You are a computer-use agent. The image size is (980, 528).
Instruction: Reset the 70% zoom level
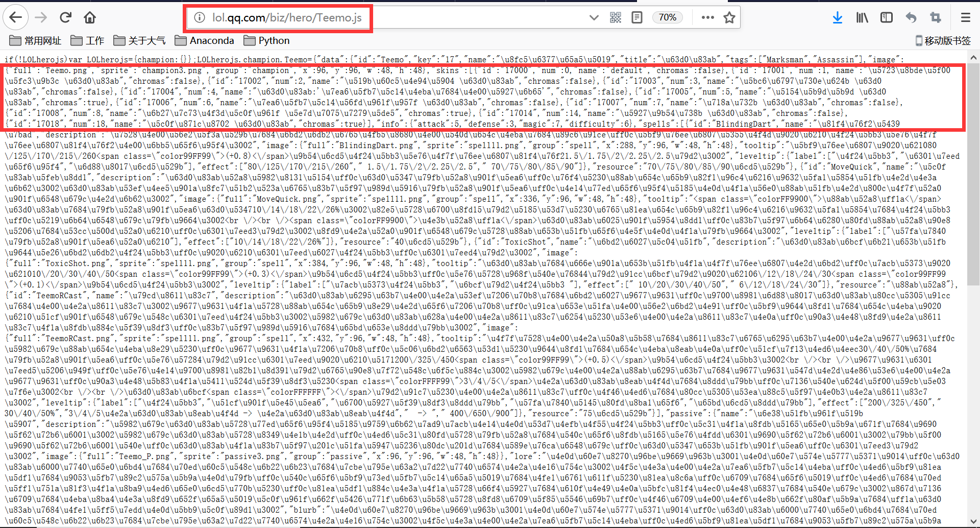click(x=667, y=18)
